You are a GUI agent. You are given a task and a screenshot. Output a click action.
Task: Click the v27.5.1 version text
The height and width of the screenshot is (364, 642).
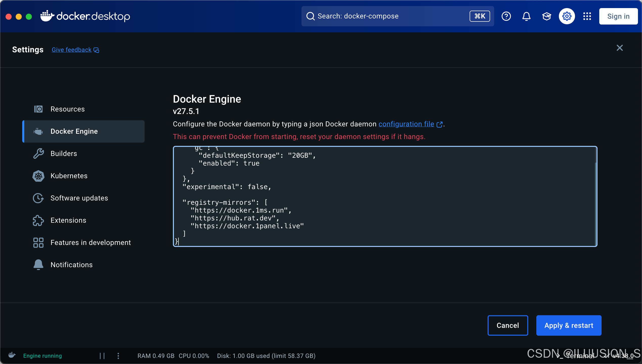(186, 111)
